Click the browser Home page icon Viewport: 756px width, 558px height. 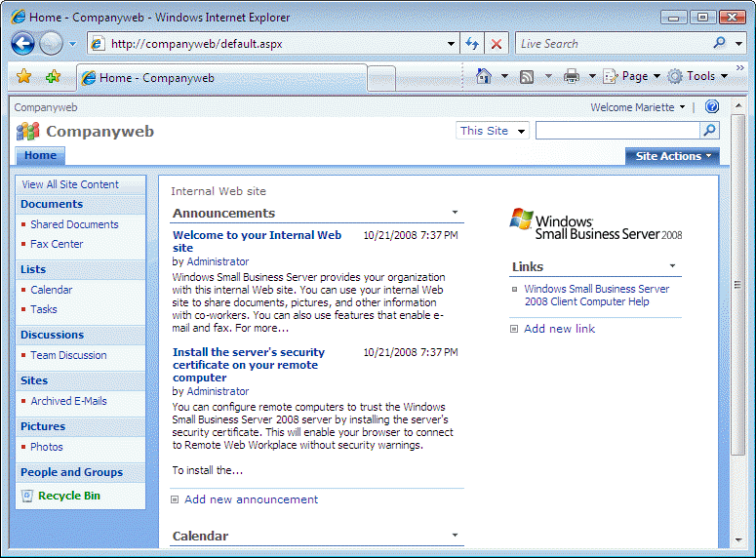(x=484, y=76)
